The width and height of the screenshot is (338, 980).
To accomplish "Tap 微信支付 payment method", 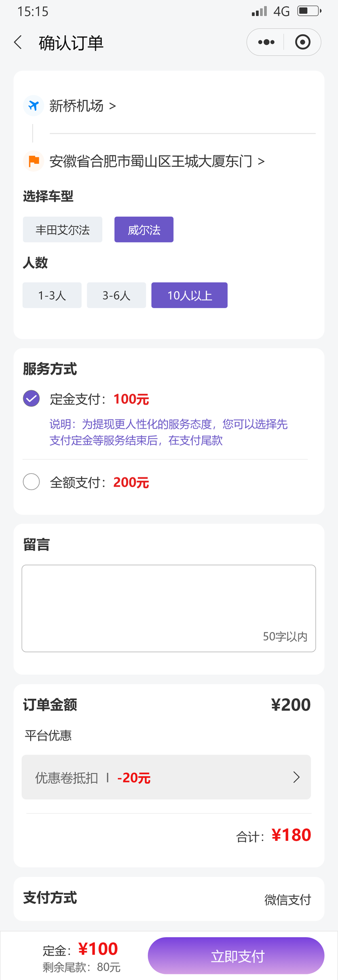I will click(x=288, y=899).
